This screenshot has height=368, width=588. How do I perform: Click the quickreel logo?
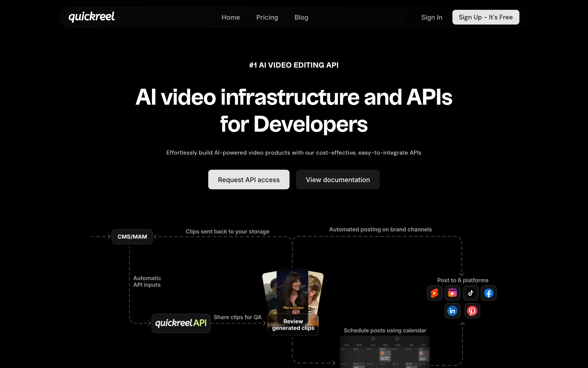91,17
